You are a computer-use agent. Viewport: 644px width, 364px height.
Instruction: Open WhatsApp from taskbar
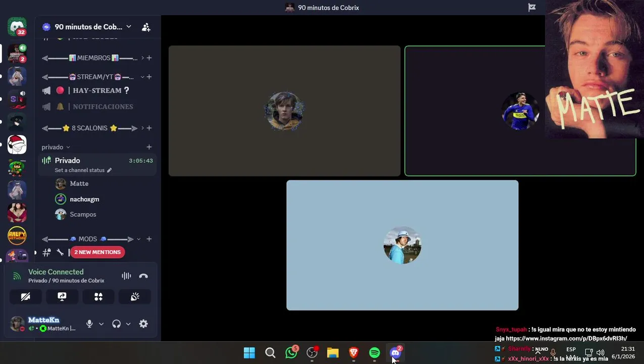tap(291, 353)
